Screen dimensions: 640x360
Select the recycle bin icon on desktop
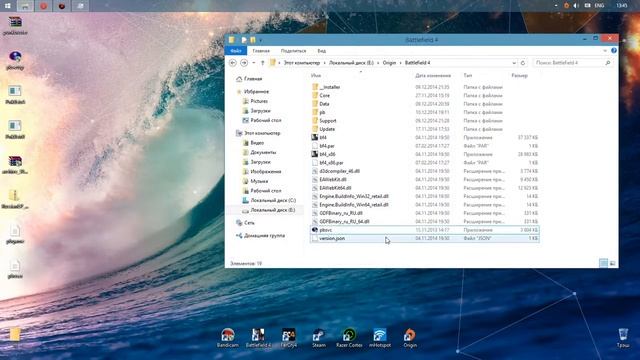(x=622, y=338)
